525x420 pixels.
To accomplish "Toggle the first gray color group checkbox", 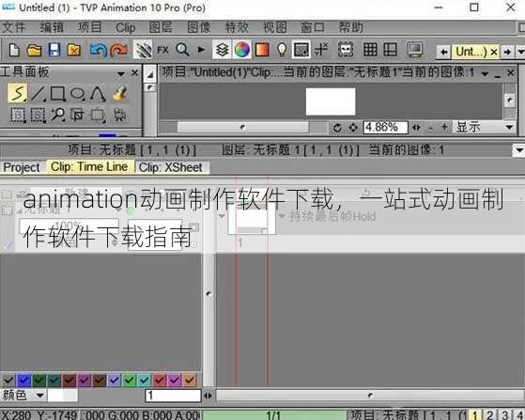I will (x=8, y=381).
